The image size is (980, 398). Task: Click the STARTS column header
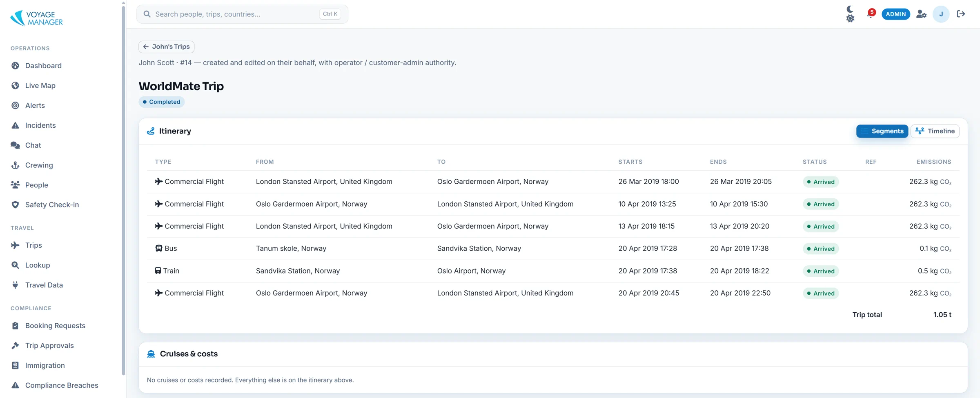pyautogui.click(x=630, y=162)
